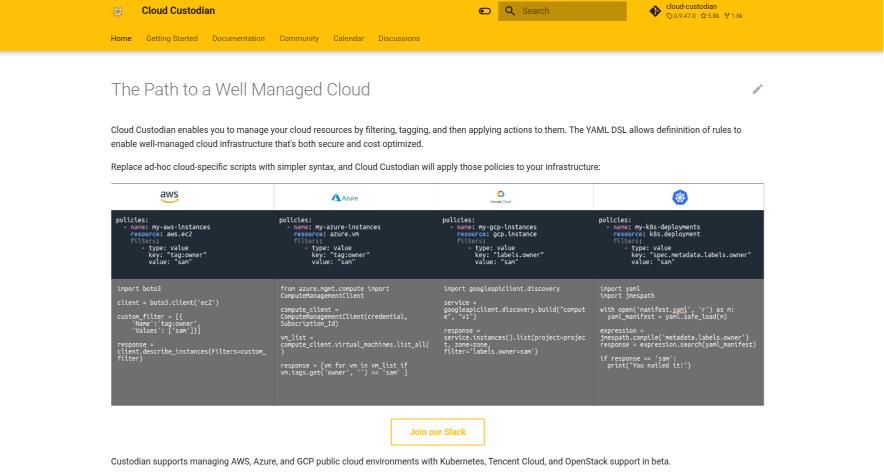Click the AWS logo column header
This screenshot has height=474, width=884.
tap(169, 196)
